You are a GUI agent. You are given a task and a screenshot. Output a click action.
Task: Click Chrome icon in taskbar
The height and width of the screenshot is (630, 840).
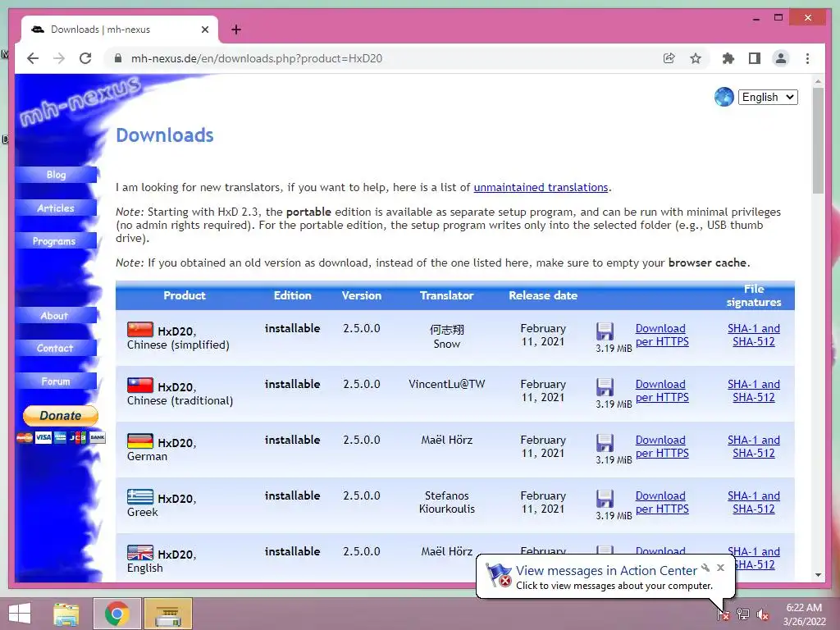116,614
